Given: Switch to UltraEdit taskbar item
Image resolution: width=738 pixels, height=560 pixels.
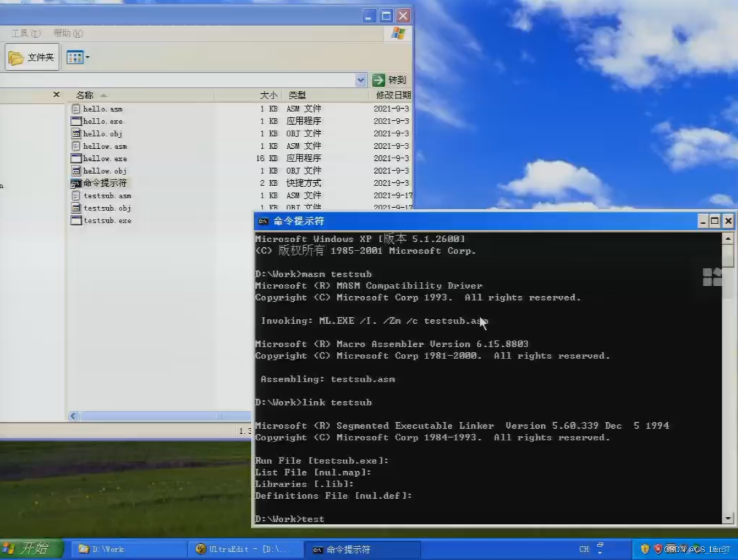Looking at the screenshot, I should click(244, 549).
